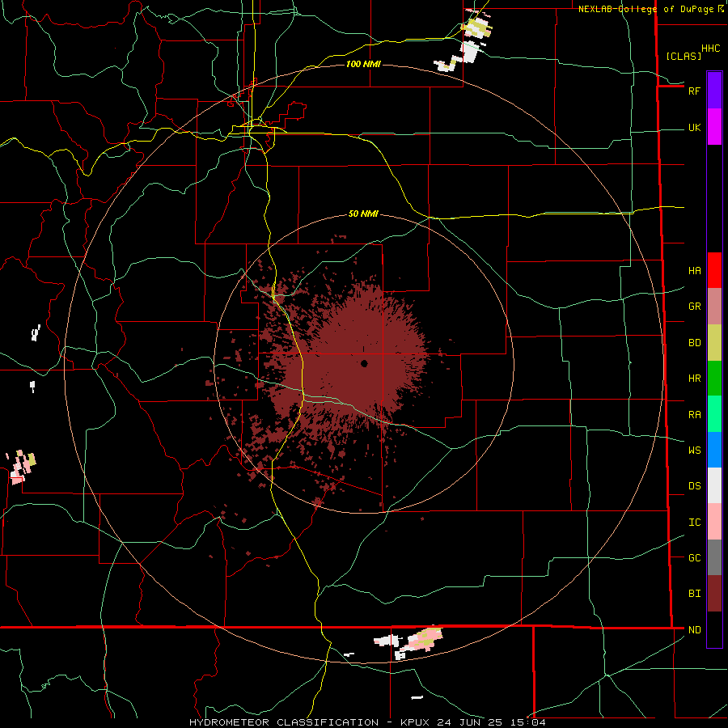Click the "WS" legend label
Image resolution: width=728 pixels, height=728 pixels.
tap(694, 451)
